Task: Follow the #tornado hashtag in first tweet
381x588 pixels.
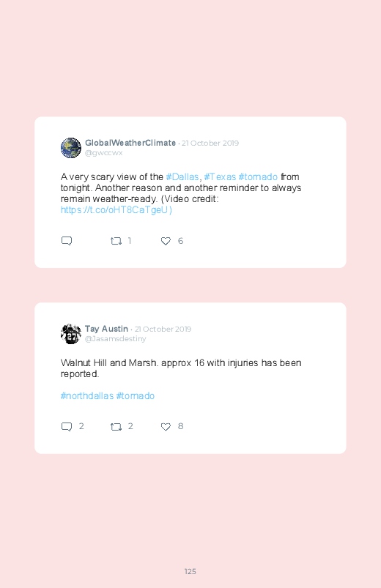Action: (x=258, y=176)
